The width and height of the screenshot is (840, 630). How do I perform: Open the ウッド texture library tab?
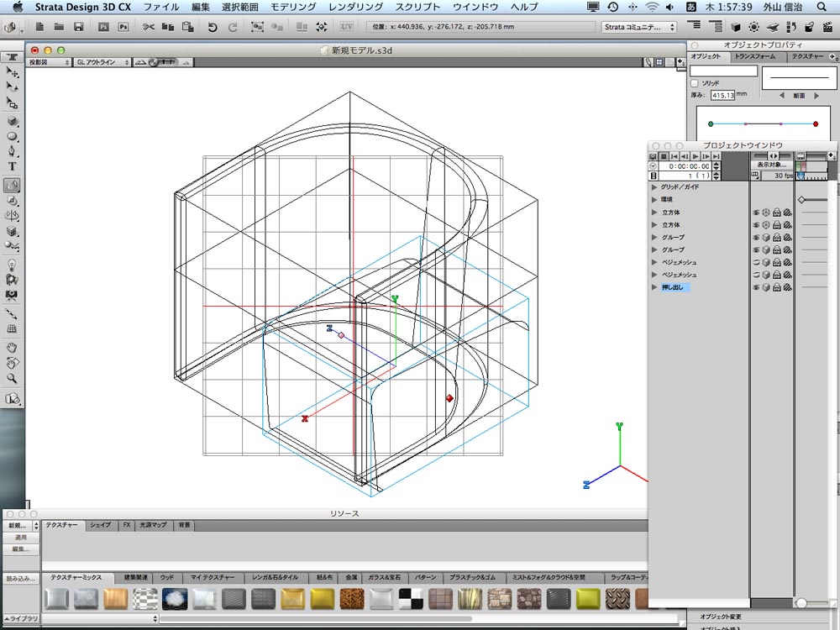(167, 578)
